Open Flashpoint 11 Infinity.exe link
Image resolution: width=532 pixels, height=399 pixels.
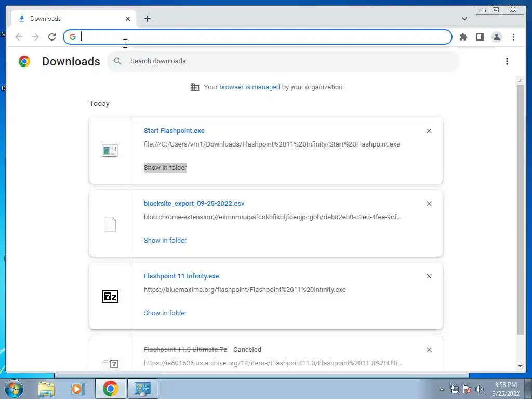click(x=181, y=276)
